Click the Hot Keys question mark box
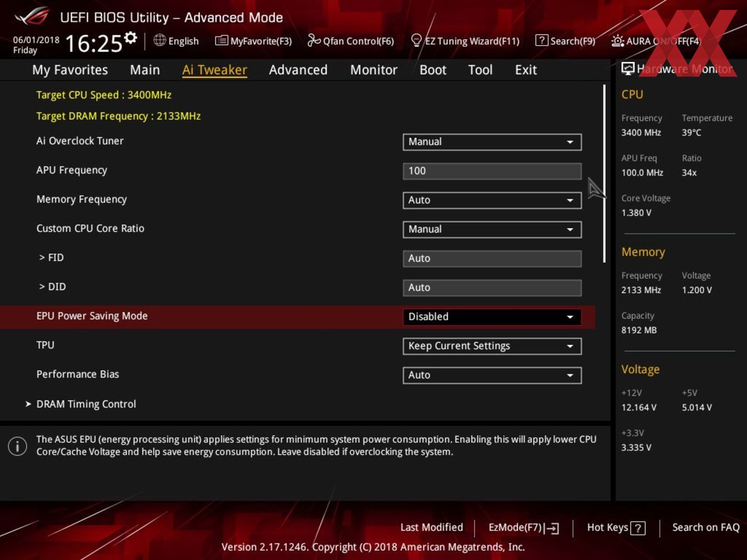Image resolution: width=747 pixels, height=560 pixels. (638, 528)
